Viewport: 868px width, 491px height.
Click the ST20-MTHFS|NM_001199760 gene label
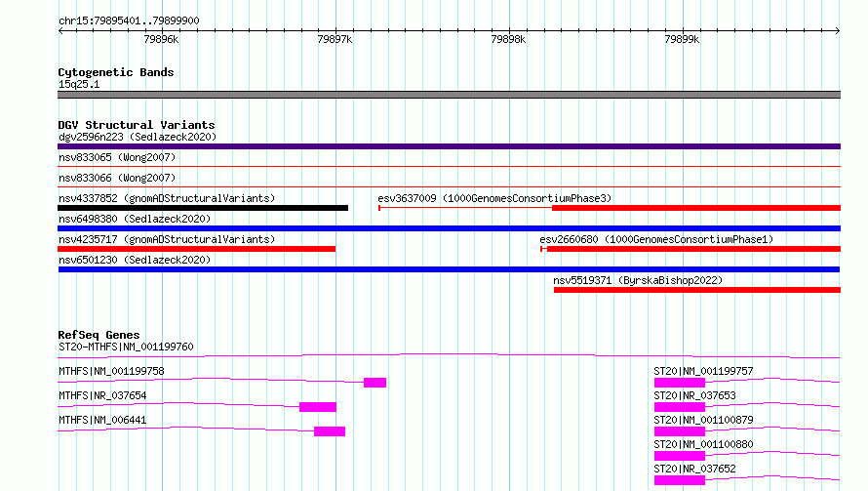(x=126, y=347)
